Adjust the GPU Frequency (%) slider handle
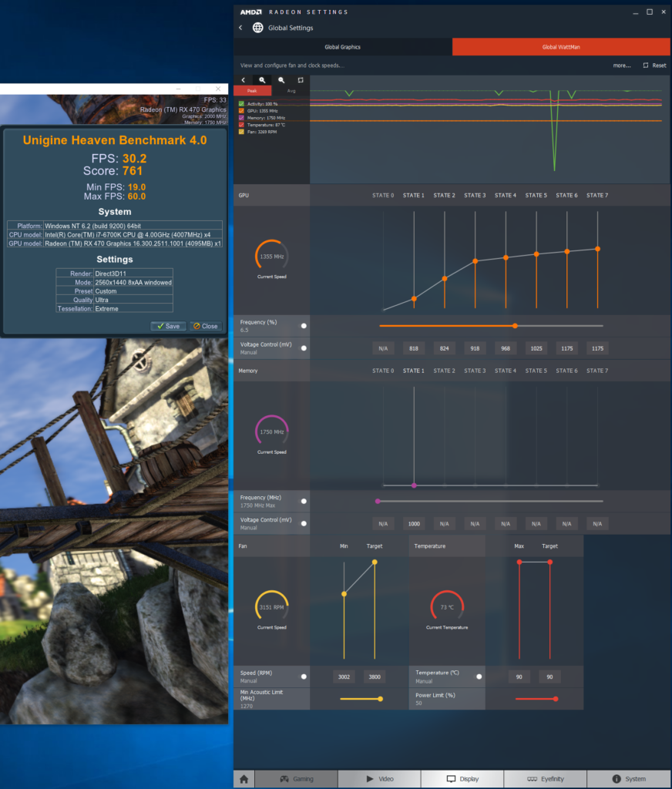 tap(515, 326)
